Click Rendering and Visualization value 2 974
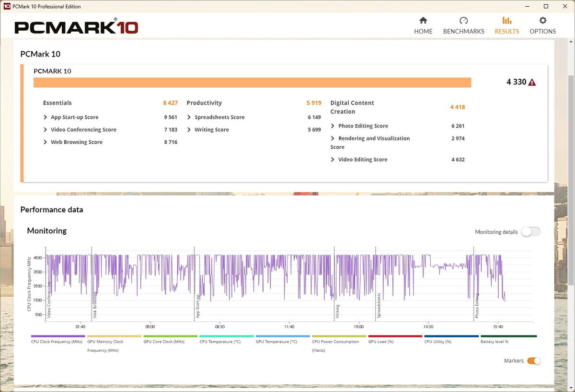The height and width of the screenshot is (392, 575). point(458,138)
